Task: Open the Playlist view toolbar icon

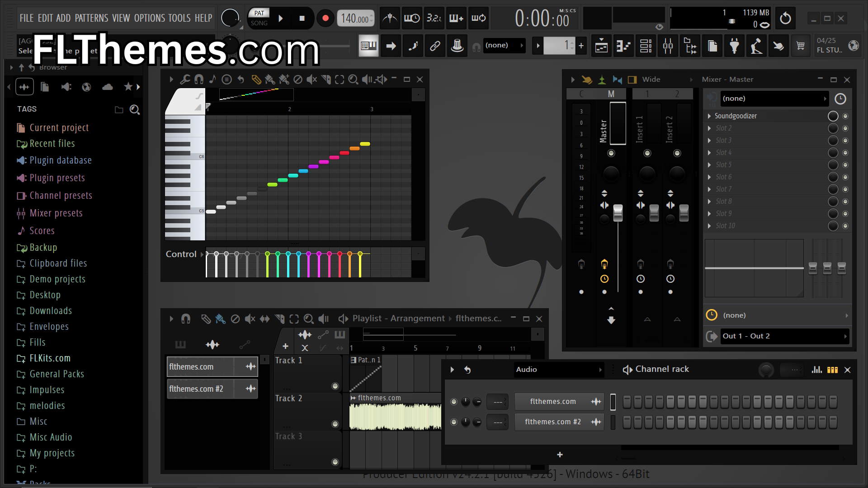Action: click(x=601, y=46)
